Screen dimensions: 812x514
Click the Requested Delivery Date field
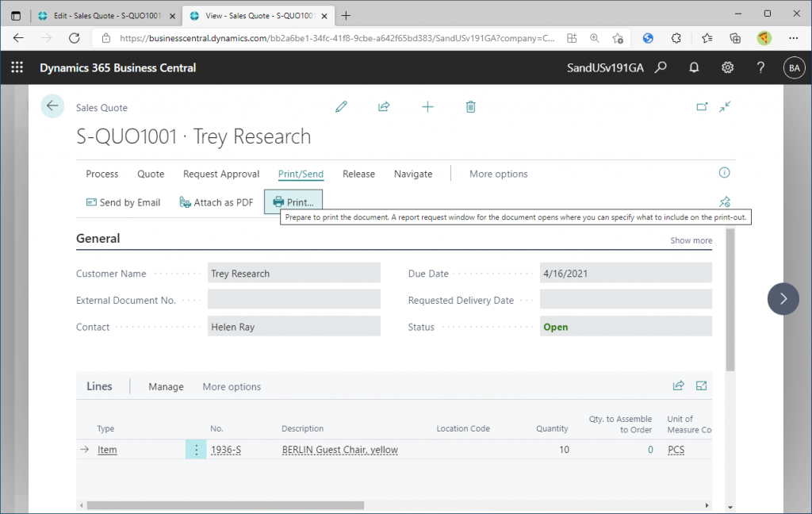point(626,300)
